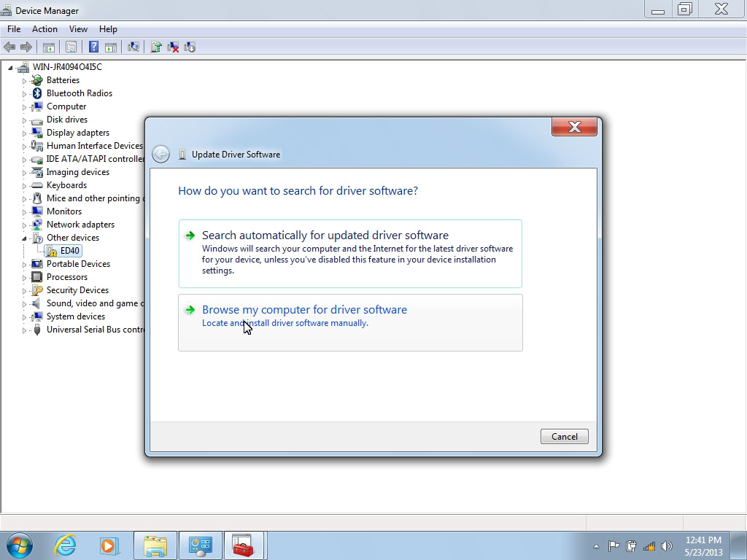This screenshot has width=747, height=560.
Task: Select the Bluetooth Radios tree item
Action: (79, 93)
